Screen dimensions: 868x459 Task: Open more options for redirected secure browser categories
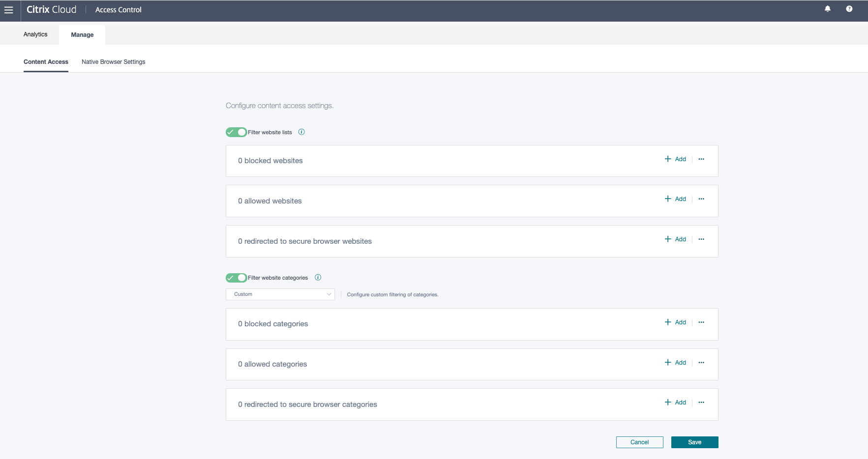point(701,402)
